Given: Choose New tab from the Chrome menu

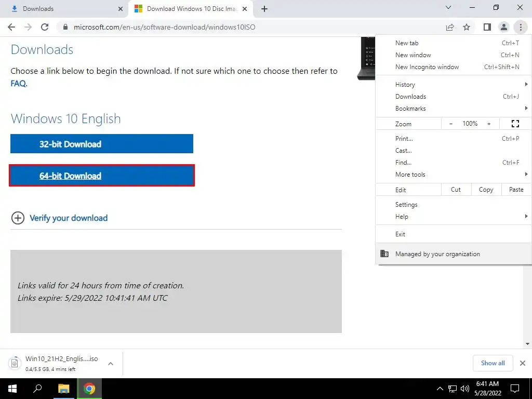Looking at the screenshot, I should click(454, 43).
